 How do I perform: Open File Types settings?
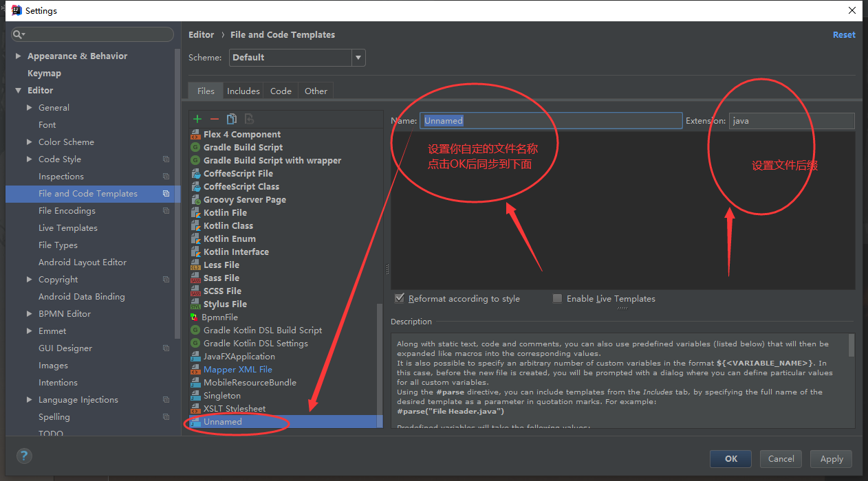[58, 245]
